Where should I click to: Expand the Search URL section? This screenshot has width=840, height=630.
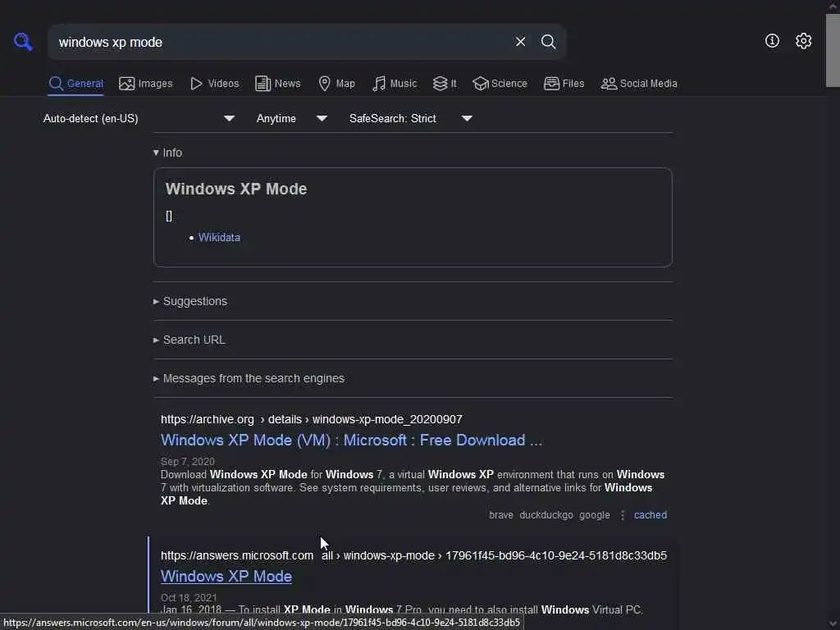pos(189,340)
